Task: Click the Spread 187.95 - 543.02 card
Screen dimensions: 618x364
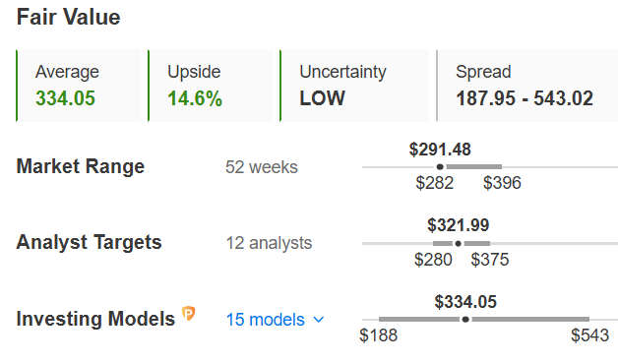Action: tap(526, 86)
